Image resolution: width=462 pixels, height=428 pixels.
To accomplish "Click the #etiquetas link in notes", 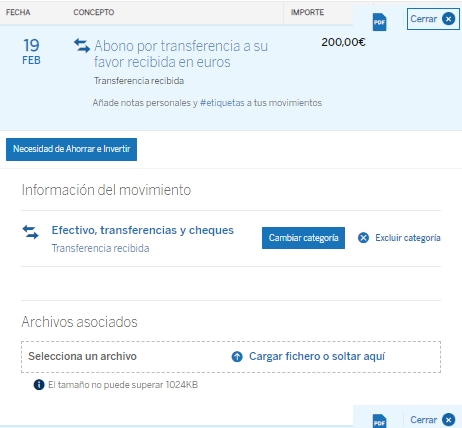I will coord(222,103).
